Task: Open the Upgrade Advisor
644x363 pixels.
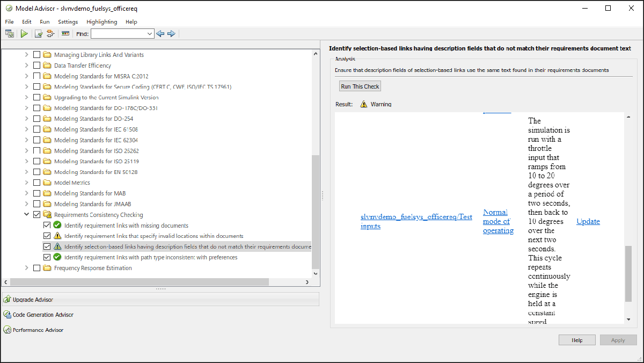Action: (x=32, y=299)
